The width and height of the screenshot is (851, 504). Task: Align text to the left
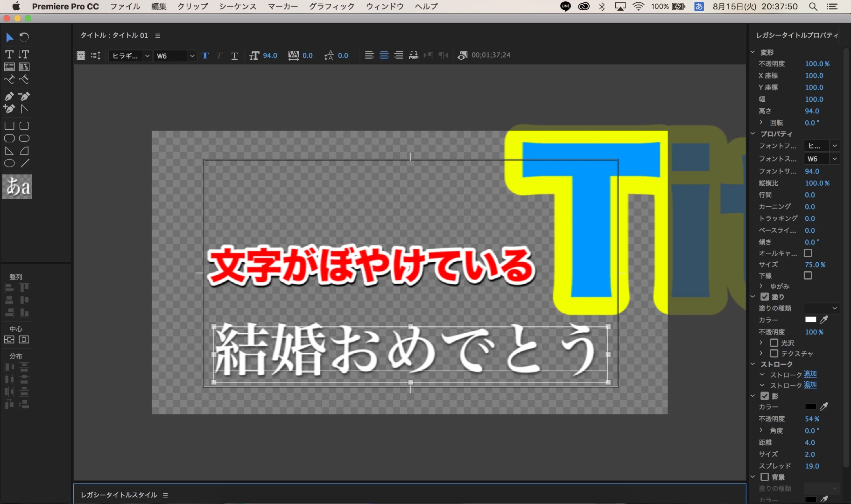click(369, 56)
